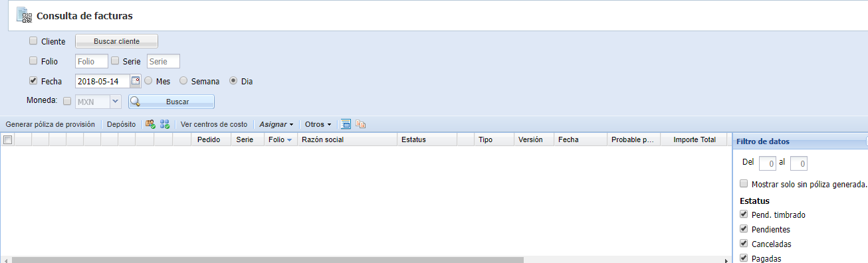Image resolution: width=868 pixels, height=263 pixels.
Task: Click the Buscar search button
Action: tap(171, 102)
